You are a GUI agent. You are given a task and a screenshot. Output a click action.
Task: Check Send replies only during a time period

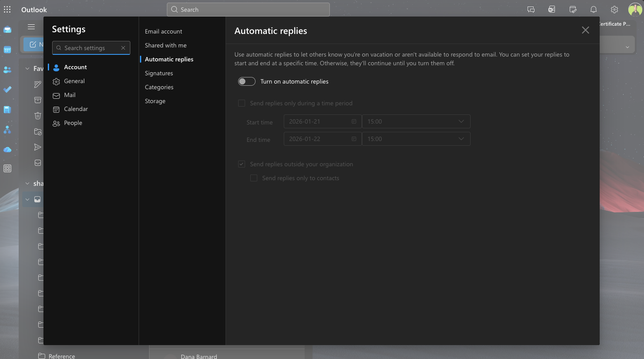pyautogui.click(x=242, y=103)
